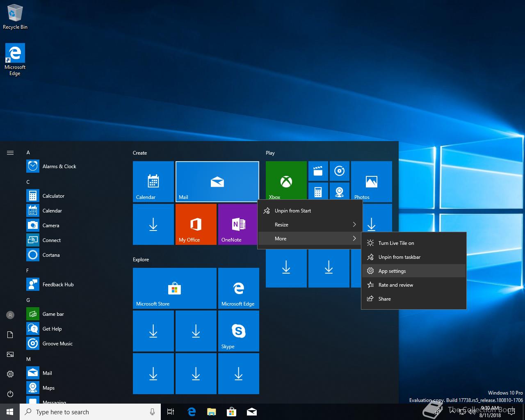Open the small Maps pin tile beside Photos
525x420 pixels.
point(339,192)
